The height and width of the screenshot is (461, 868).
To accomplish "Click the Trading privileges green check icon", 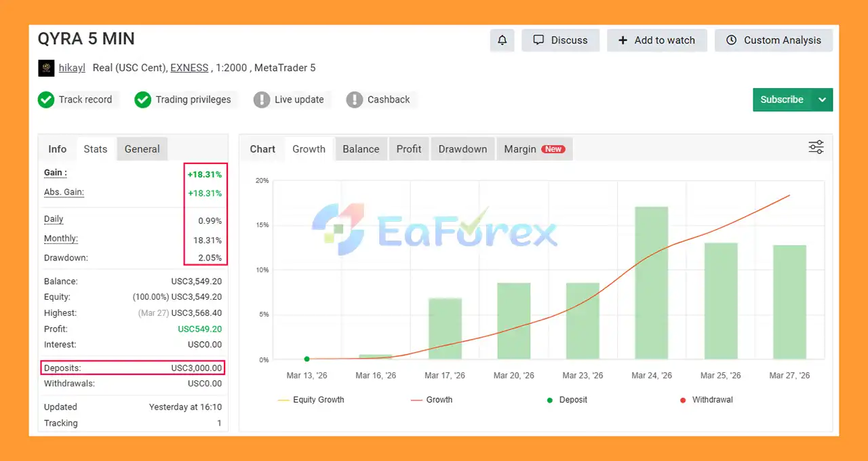I will [143, 100].
